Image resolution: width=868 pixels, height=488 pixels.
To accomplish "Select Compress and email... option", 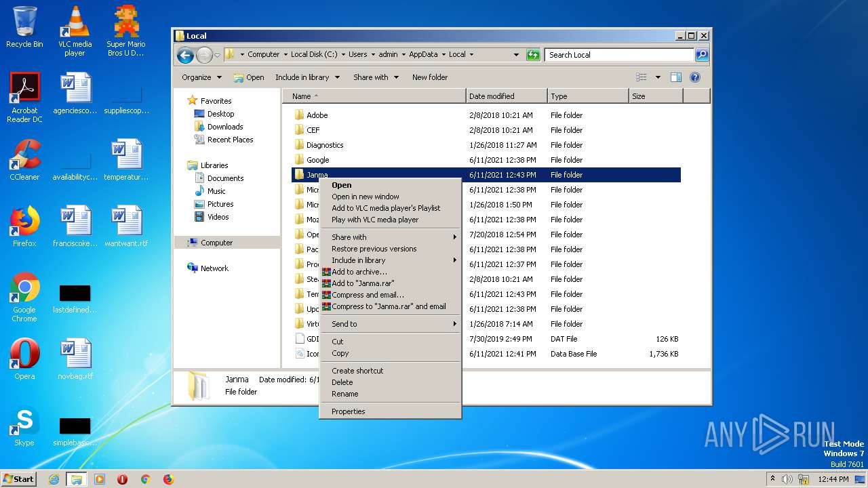I will click(x=391, y=295).
